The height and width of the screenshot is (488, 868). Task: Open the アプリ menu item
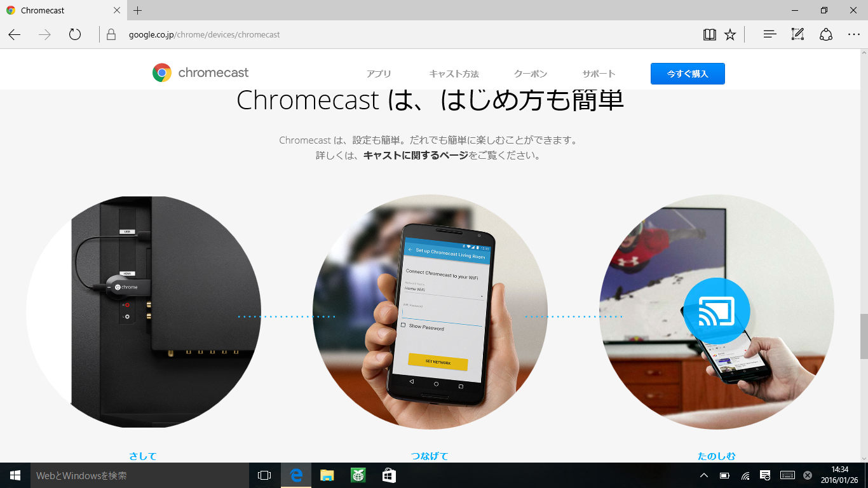pyautogui.click(x=379, y=74)
